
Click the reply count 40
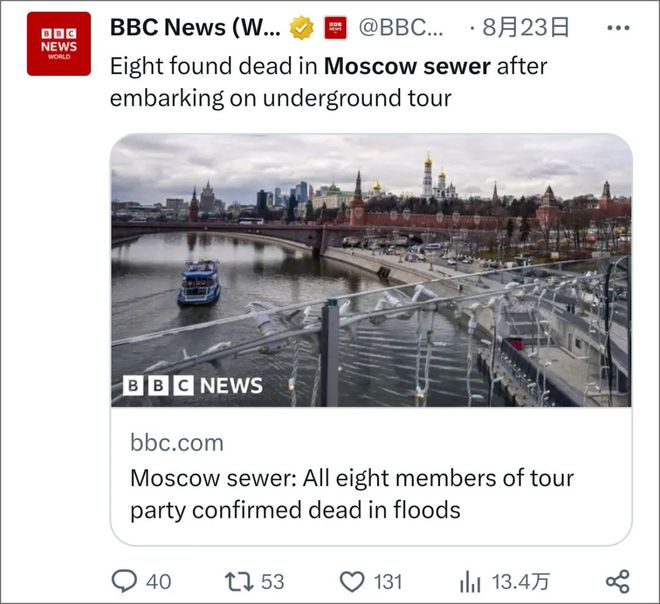(158, 582)
